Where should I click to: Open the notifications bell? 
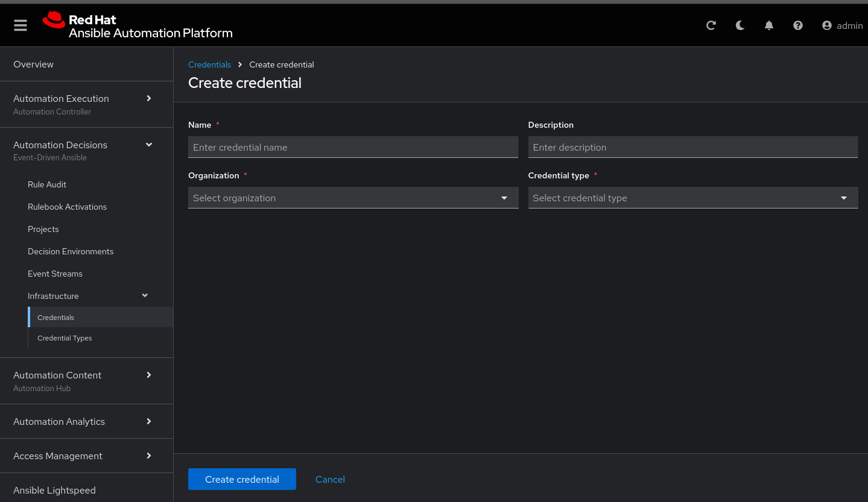[769, 25]
